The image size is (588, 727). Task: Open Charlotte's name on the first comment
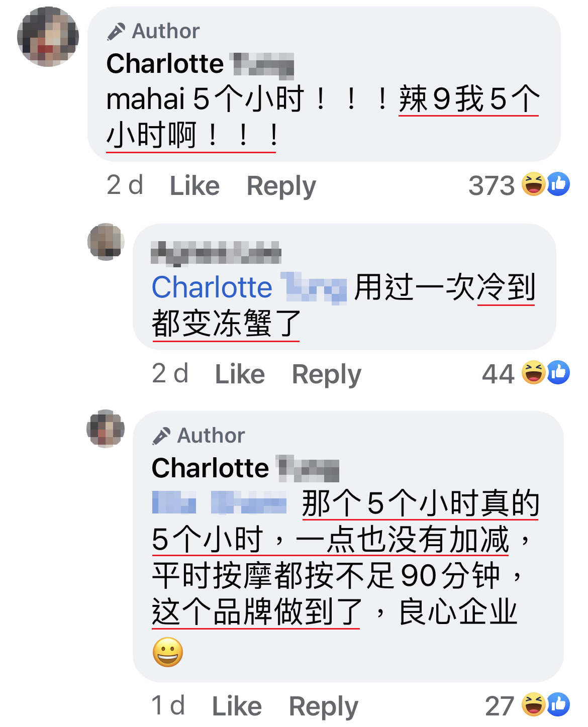tap(200, 64)
